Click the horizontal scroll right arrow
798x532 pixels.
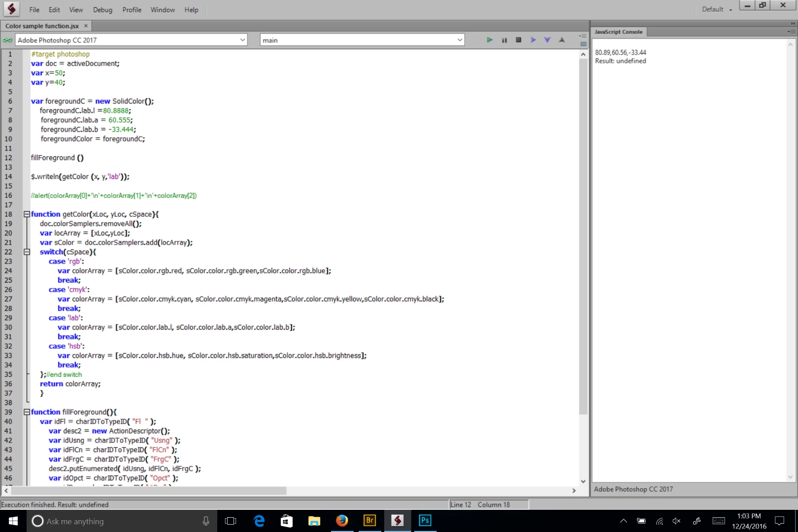tap(574, 491)
